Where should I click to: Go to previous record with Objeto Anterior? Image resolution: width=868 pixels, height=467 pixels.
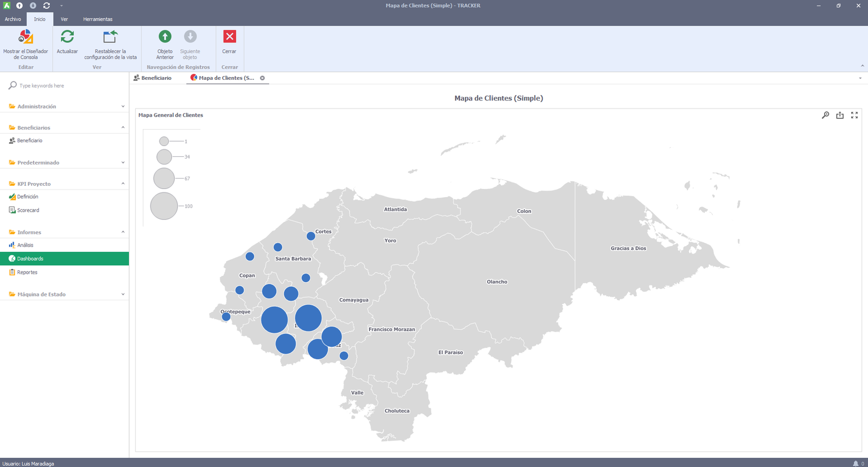(165, 43)
